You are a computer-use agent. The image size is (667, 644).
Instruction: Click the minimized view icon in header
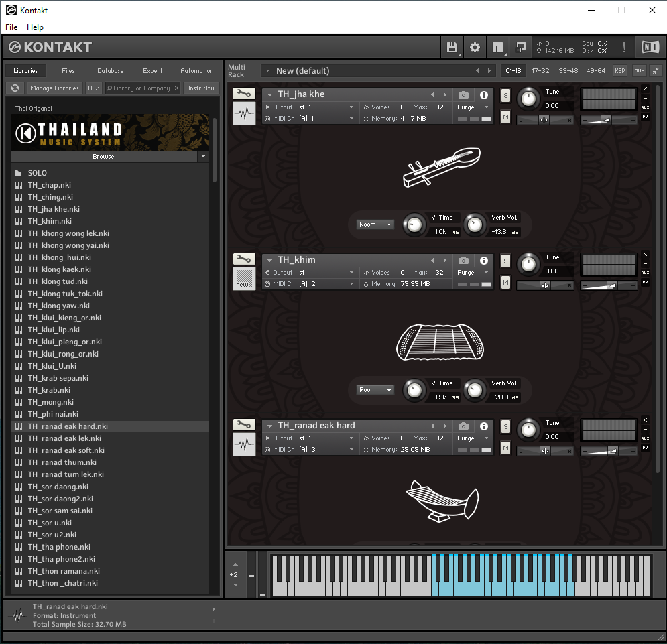(x=520, y=47)
